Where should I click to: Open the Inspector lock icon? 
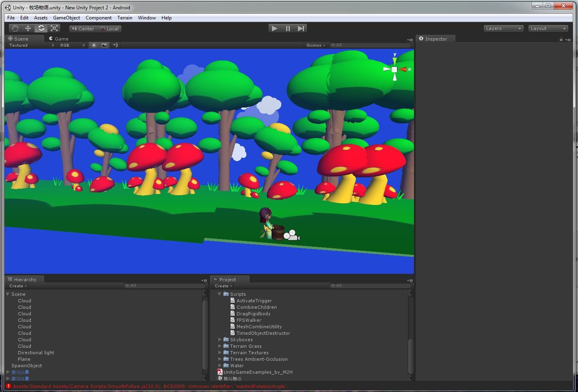pos(561,39)
